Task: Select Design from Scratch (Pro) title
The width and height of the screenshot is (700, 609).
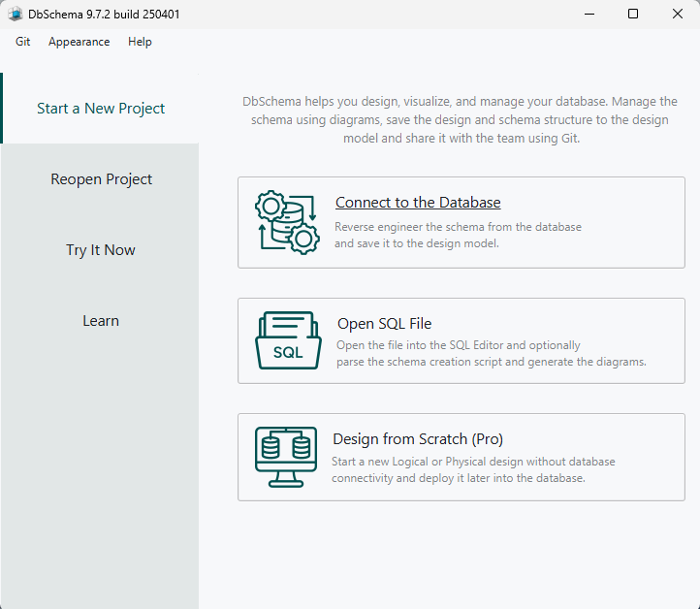Action: 418,439
